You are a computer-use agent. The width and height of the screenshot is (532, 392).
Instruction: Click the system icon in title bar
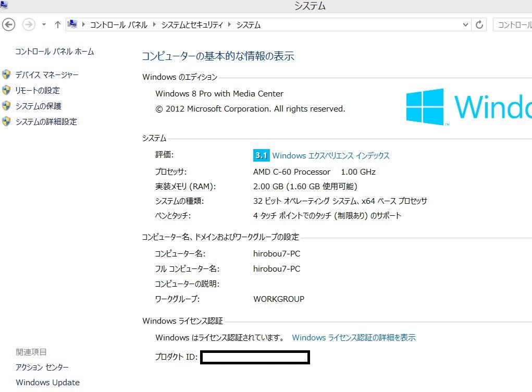tap(4, 5)
